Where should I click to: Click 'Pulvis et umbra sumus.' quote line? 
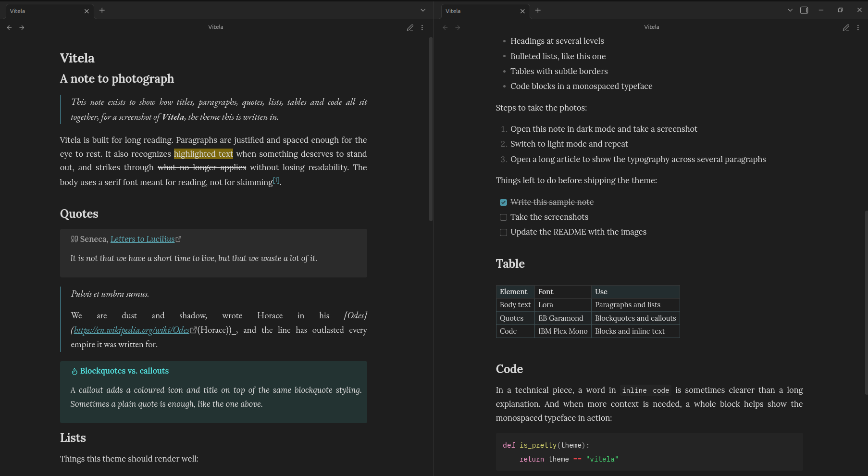coord(110,294)
